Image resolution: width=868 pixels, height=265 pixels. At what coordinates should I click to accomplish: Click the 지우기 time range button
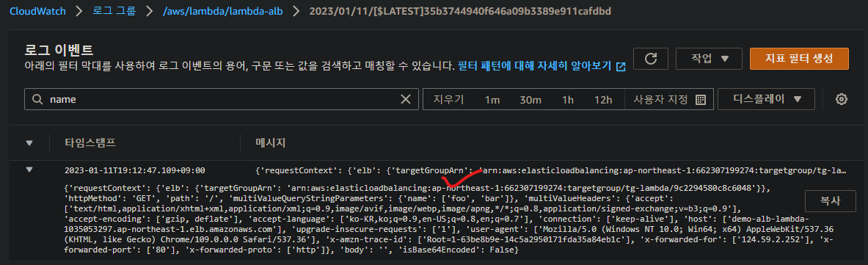tap(448, 100)
